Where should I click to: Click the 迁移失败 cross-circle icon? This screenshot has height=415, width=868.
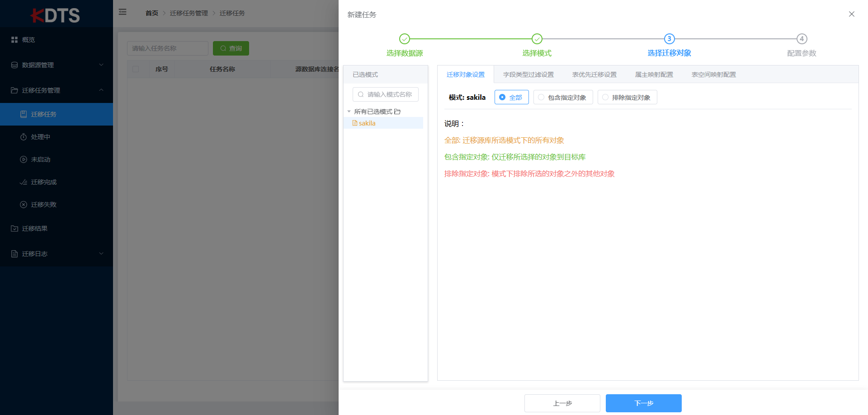[x=24, y=205]
